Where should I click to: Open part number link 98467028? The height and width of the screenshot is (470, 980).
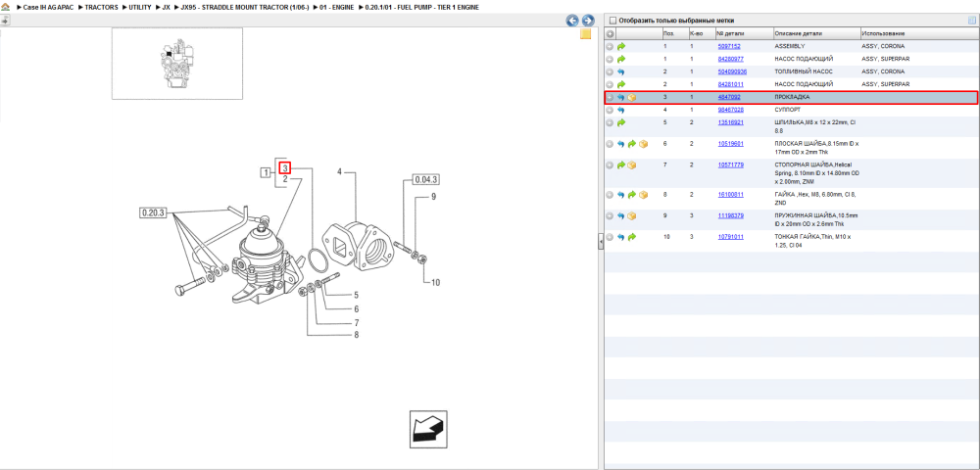point(731,110)
